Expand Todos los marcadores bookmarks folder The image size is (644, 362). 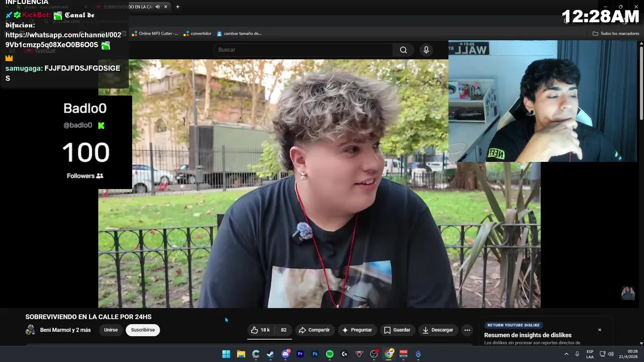click(616, 33)
